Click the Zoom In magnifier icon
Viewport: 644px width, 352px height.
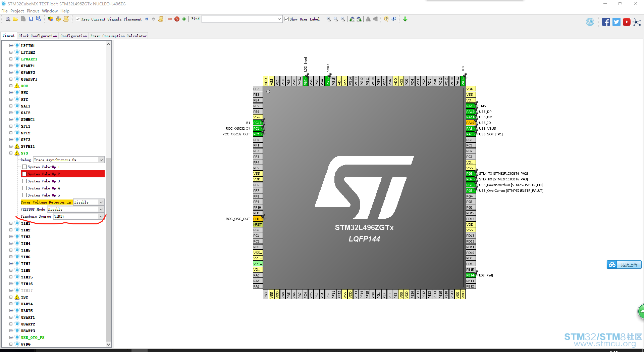tap(329, 19)
